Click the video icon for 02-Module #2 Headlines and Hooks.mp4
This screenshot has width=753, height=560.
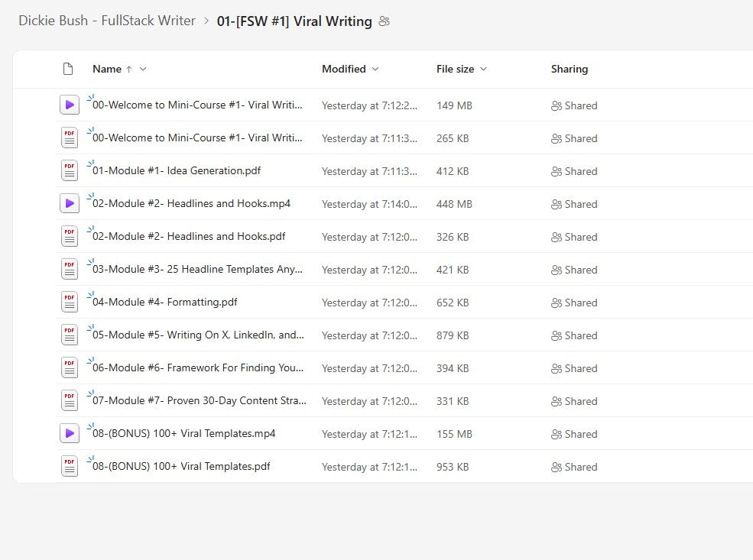(69, 203)
